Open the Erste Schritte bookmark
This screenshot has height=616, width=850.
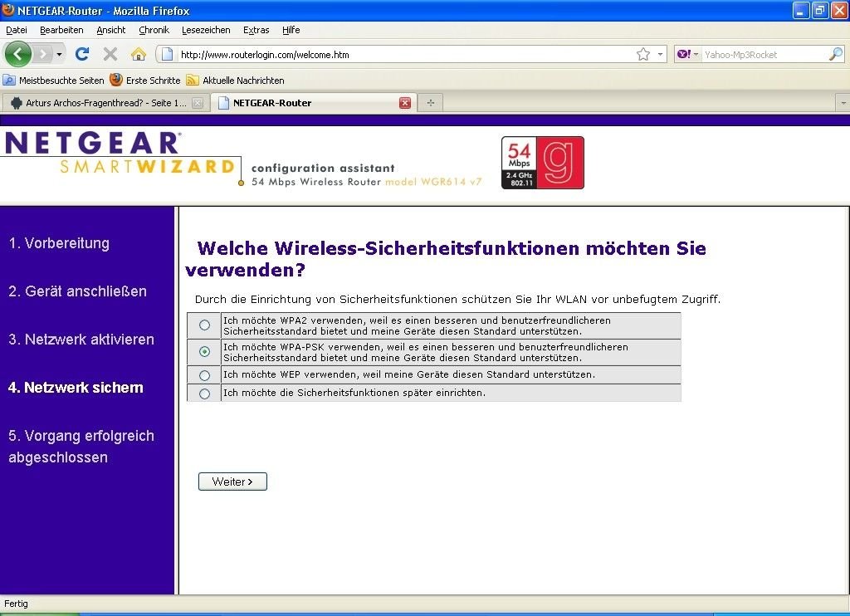click(x=144, y=81)
